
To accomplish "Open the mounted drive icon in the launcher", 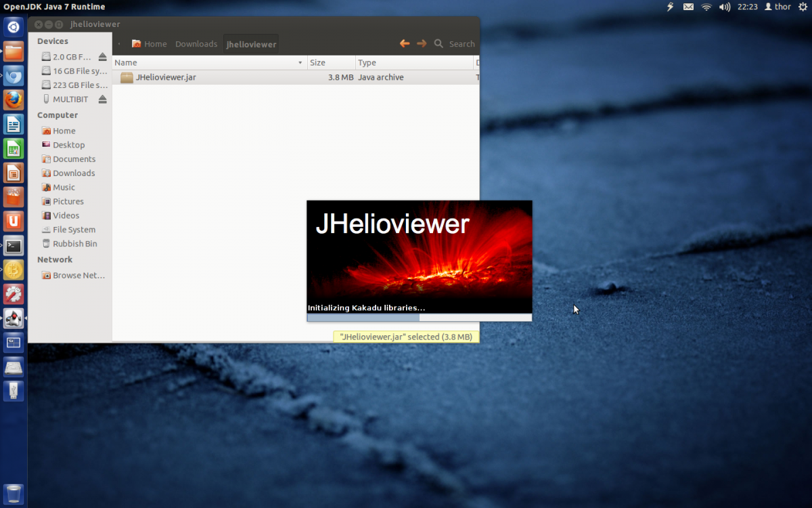I will point(14,367).
